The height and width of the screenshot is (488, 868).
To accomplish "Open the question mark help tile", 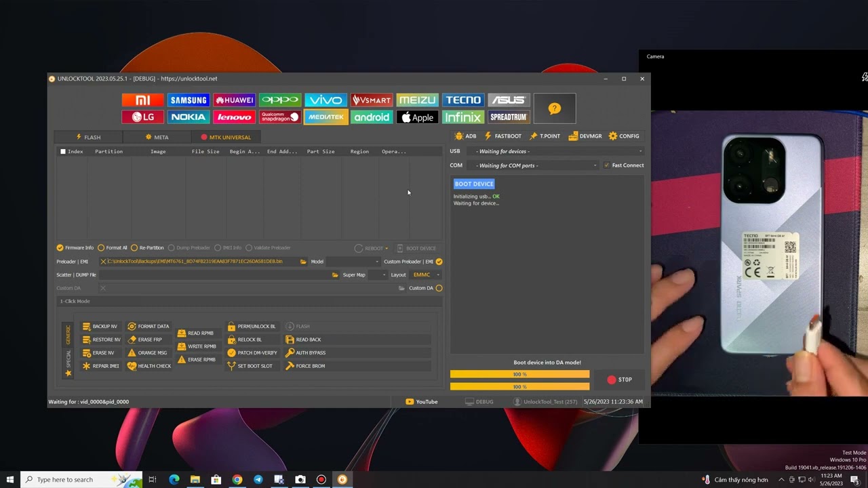I will [555, 108].
